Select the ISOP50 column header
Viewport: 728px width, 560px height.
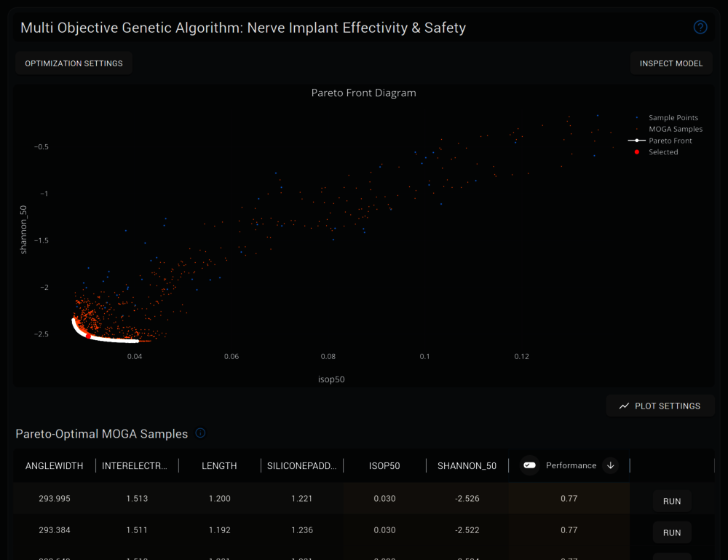click(x=384, y=466)
